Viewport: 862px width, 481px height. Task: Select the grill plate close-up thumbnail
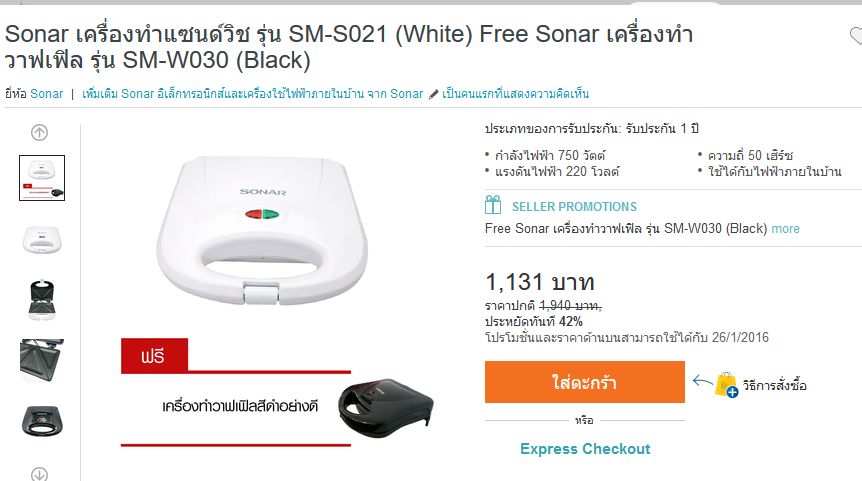[42, 360]
